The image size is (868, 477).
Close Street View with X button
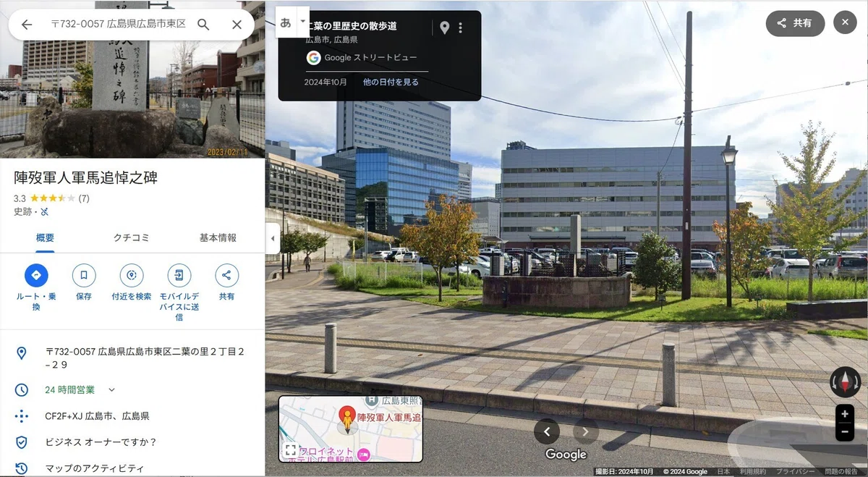point(845,23)
